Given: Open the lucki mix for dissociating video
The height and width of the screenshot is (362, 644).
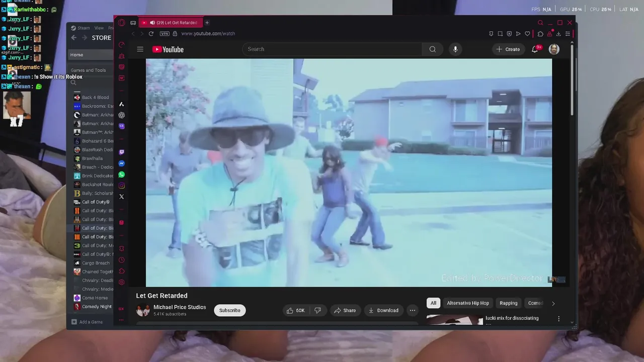Looking at the screenshot, I should click(512, 318).
